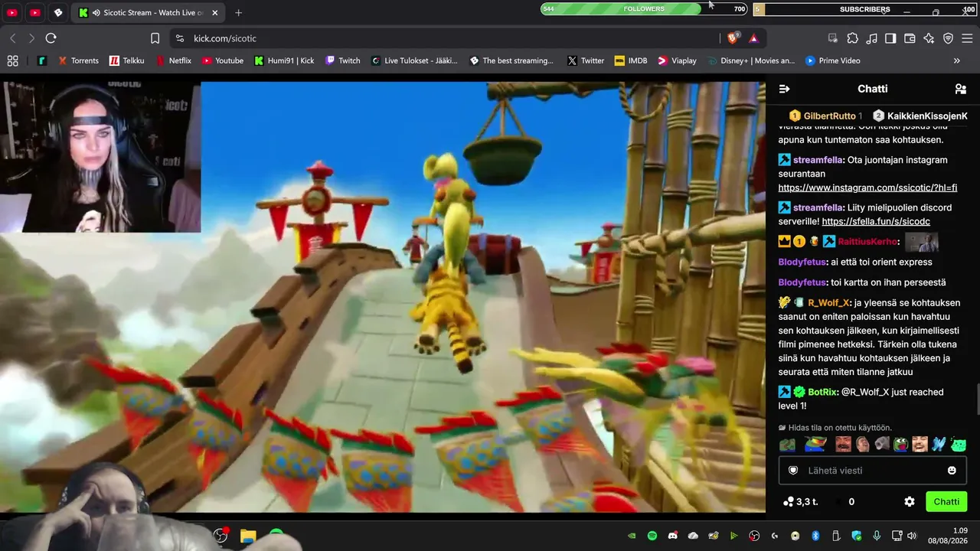Send message with the green Chatti button

pyautogui.click(x=946, y=502)
